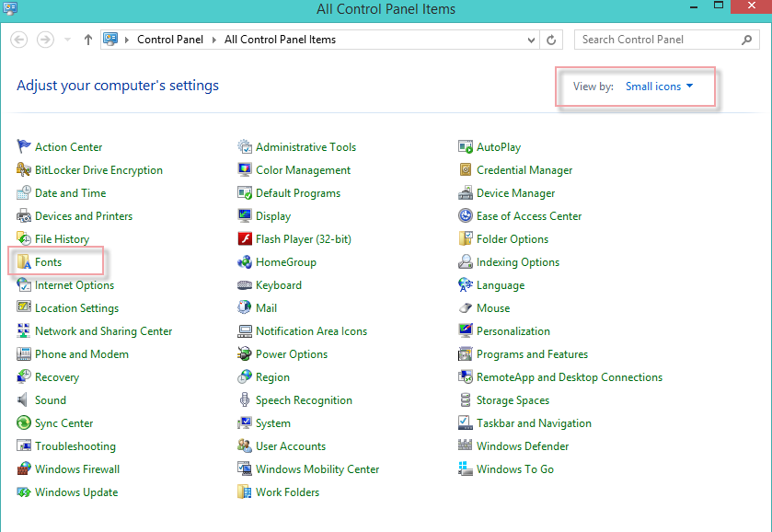Open the Work Folders link
Image resolution: width=772 pixels, height=532 pixels.
[x=287, y=492]
